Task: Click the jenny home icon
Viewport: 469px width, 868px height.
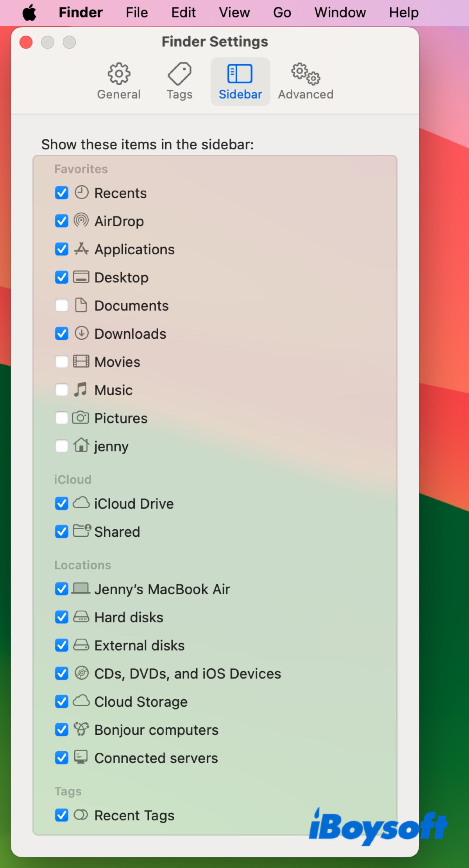Action: 81,445
